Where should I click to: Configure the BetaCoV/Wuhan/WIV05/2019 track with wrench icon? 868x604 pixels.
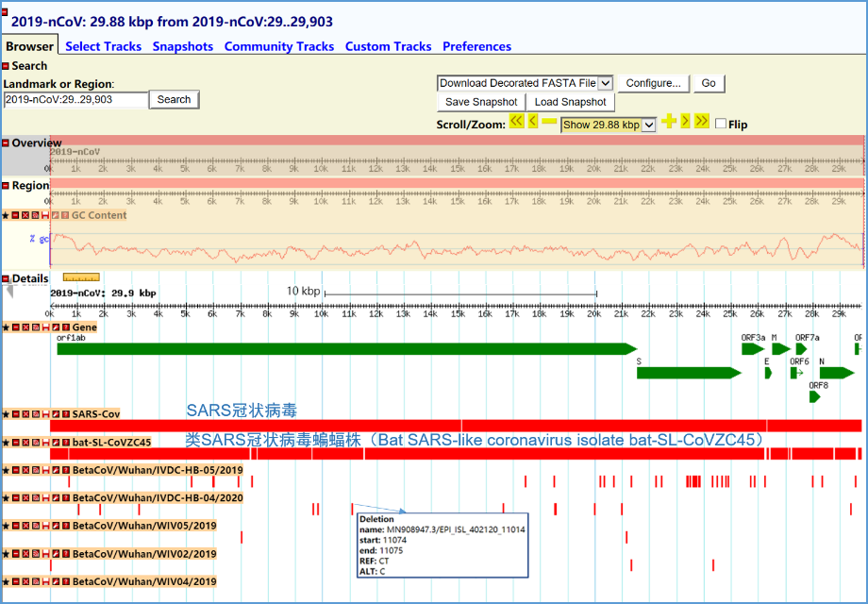coord(56,526)
